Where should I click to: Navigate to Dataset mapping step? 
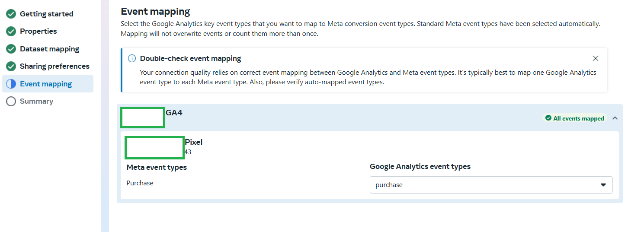pyautogui.click(x=50, y=49)
